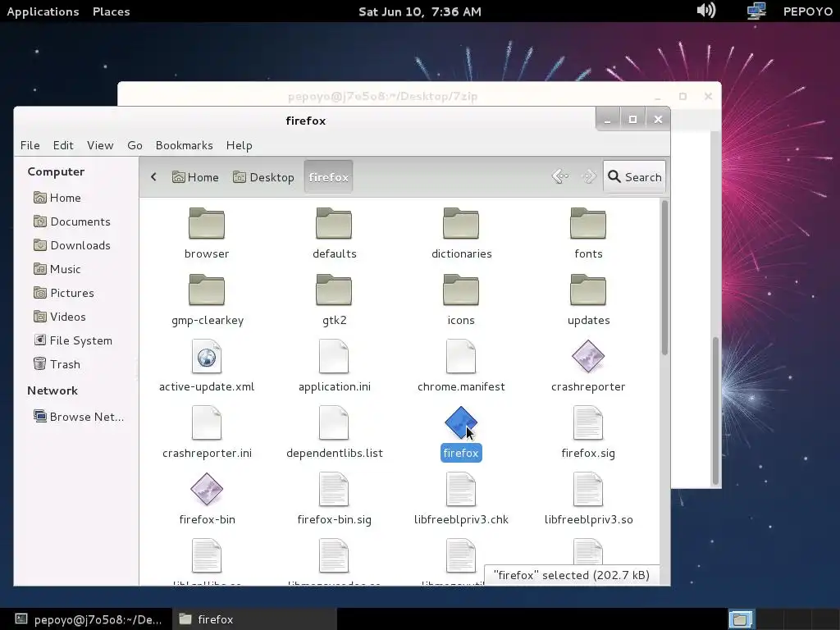Open the Go menu
Screen dimensions: 840x630
pos(135,145)
